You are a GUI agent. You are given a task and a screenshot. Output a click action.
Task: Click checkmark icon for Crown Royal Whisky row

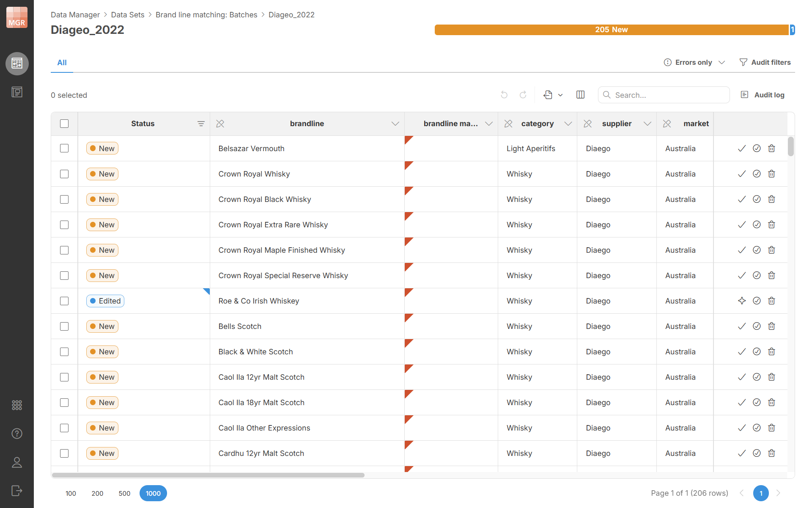[x=742, y=174]
